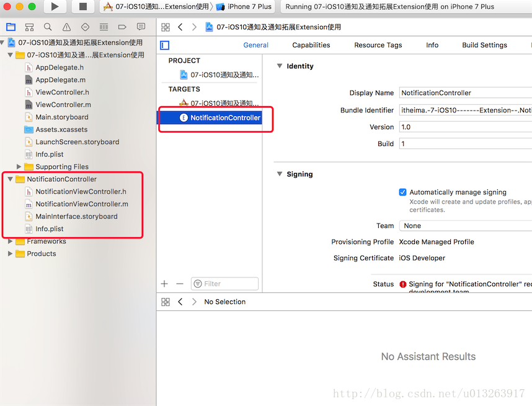Open the Find navigator magnifier icon
532x406 pixels.
[48, 27]
